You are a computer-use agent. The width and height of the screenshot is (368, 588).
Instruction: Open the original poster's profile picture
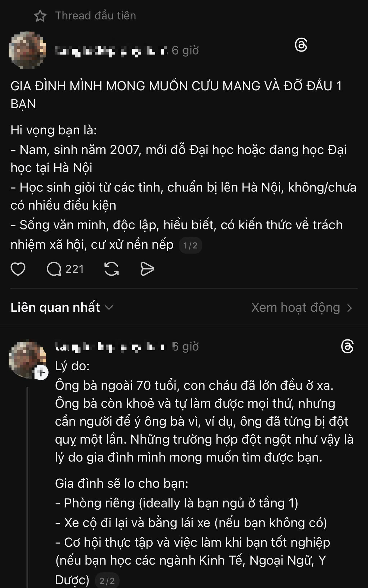[27, 50]
